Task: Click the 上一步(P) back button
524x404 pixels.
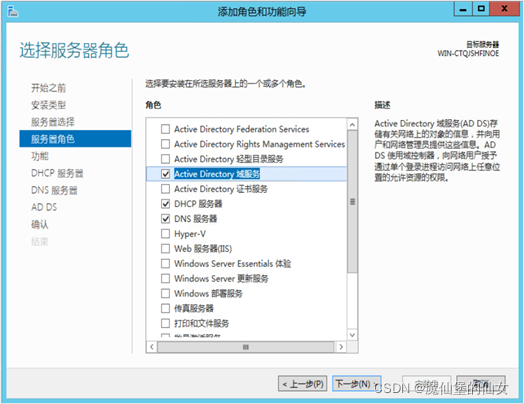Action: pos(302,384)
